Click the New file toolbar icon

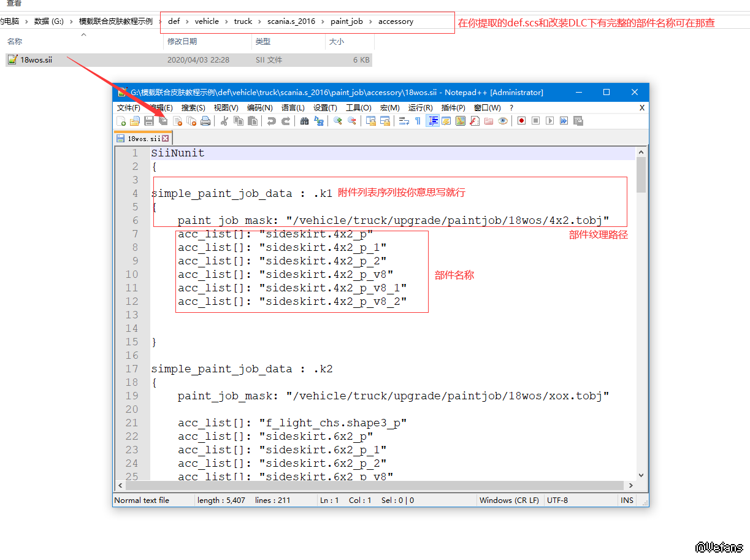pos(121,121)
